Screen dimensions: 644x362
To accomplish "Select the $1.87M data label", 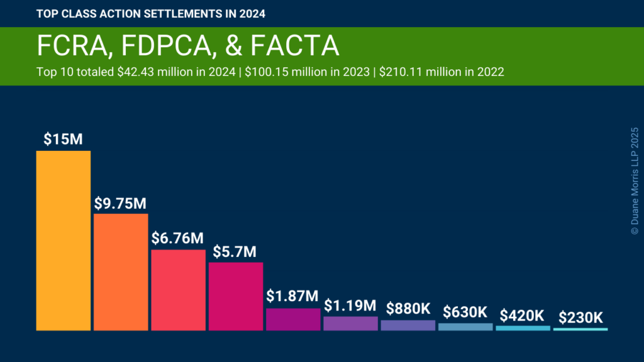I will click(x=292, y=296).
